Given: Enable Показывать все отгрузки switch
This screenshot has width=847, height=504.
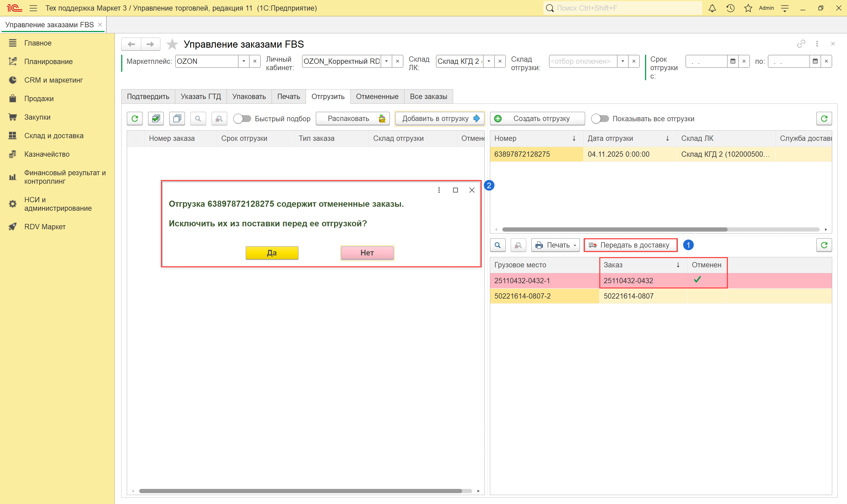Looking at the screenshot, I should [x=600, y=119].
